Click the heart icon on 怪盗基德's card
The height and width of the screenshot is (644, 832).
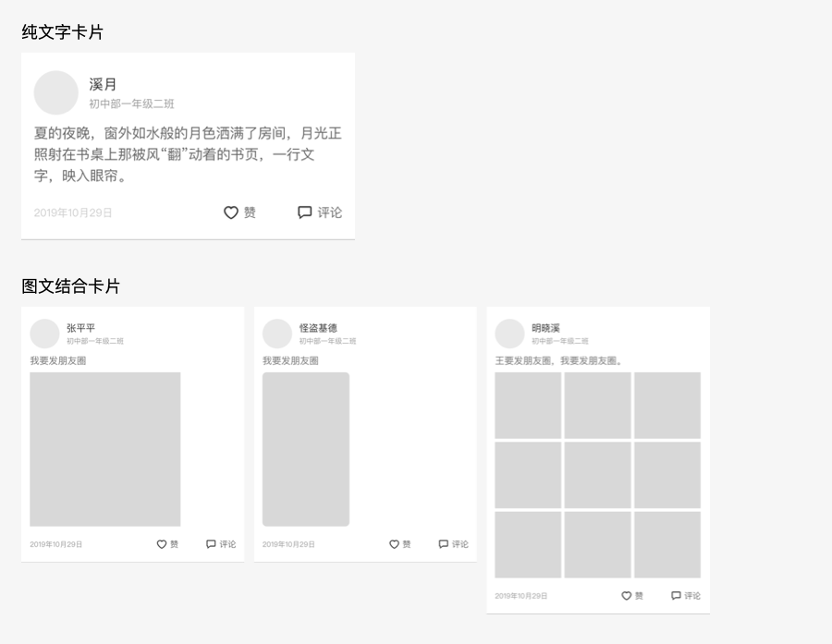pyautogui.click(x=392, y=544)
